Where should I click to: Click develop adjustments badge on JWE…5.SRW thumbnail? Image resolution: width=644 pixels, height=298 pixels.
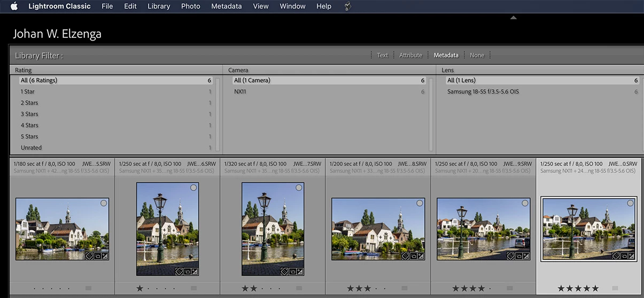[105, 256]
